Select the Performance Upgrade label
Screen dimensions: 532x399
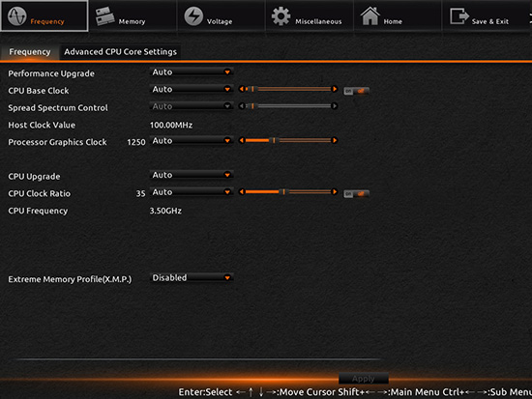coord(51,73)
